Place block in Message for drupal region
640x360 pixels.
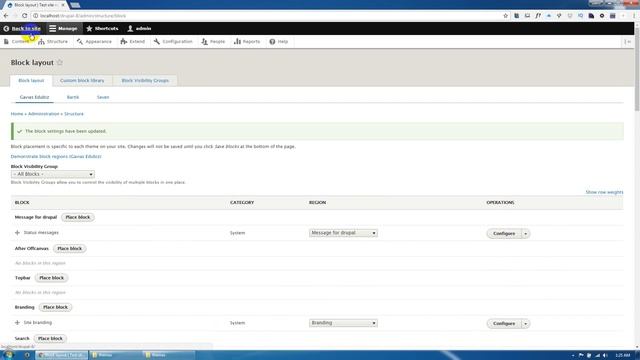tap(78, 217)
